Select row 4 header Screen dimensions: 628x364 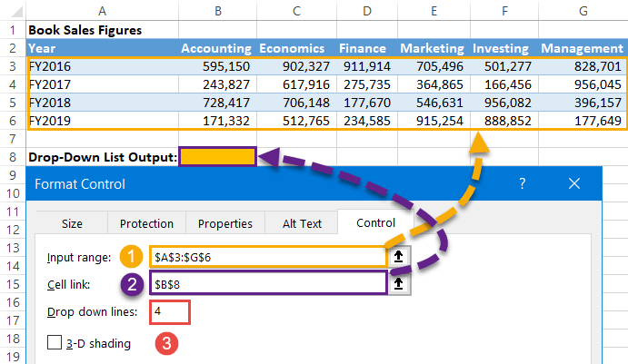tap(13, 84)
